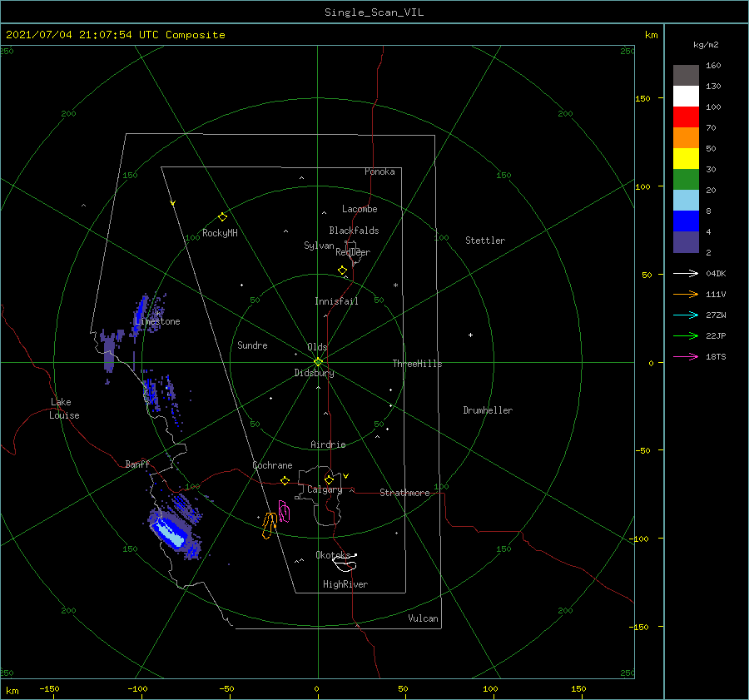The width and height of the screenshot is (749, 700).
Task: Click the yellow diamond marker below Cochrane
Action: (x=285, y=481)
